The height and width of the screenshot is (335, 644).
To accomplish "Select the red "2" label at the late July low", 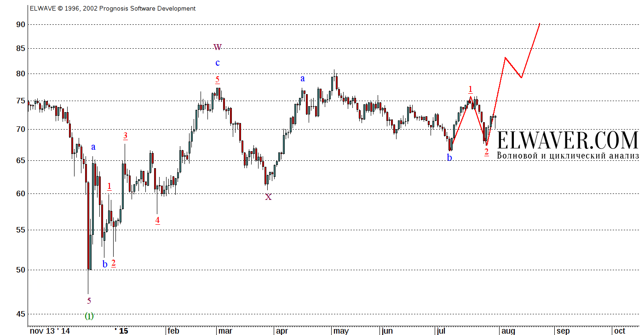I will (486, 152).
